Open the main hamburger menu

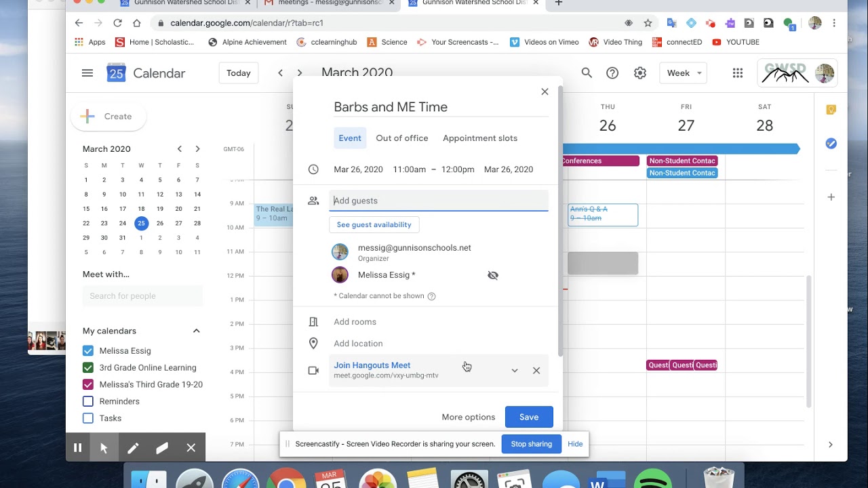click(x=87, y=73)
